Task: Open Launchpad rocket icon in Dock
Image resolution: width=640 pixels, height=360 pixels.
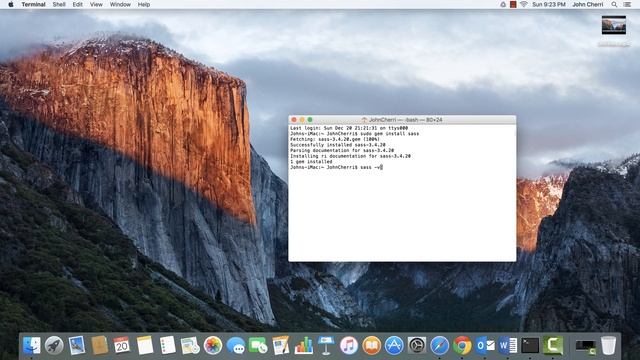Action: [54, 345]
